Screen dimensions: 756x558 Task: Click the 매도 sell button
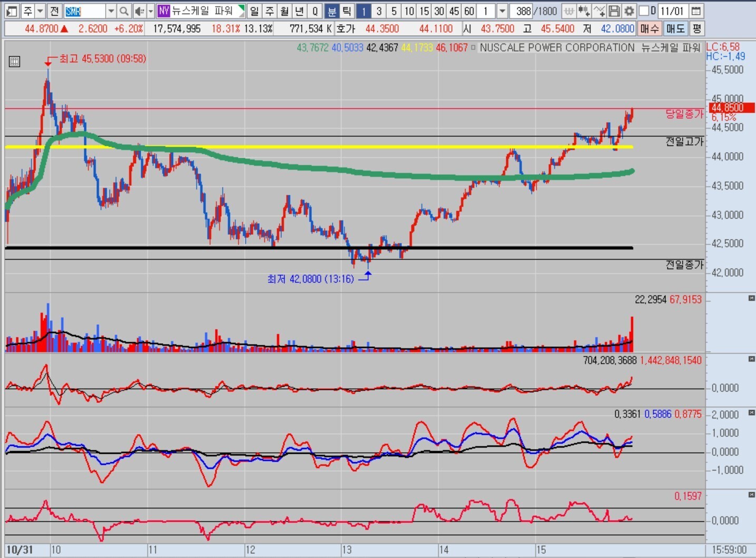675,28
